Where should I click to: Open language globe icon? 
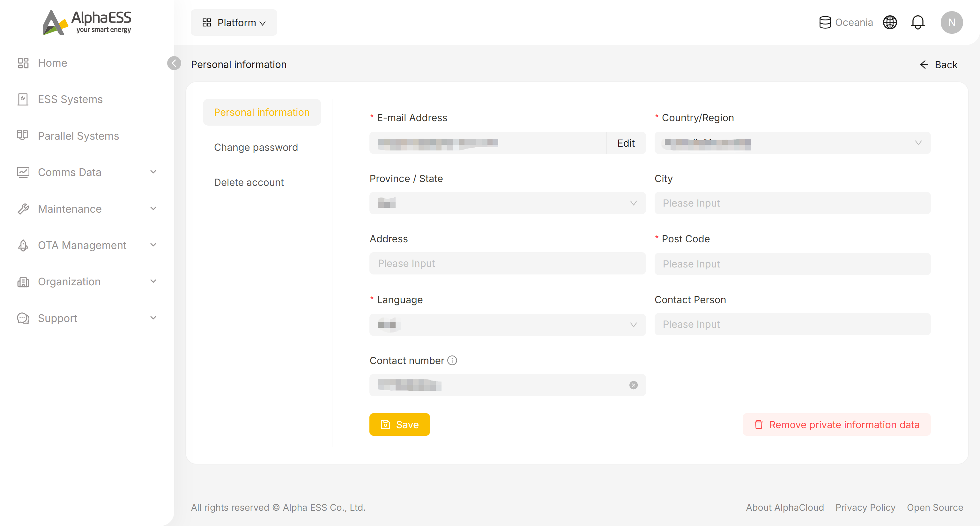(x=889, y=22)
